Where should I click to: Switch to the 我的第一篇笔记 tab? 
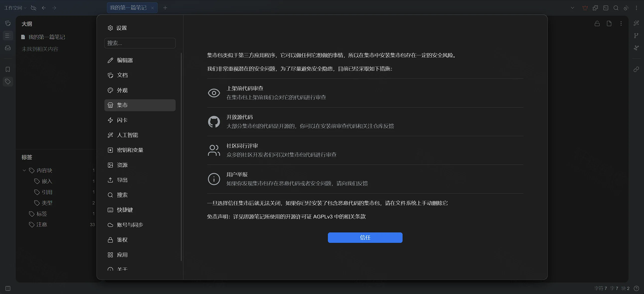128,8
